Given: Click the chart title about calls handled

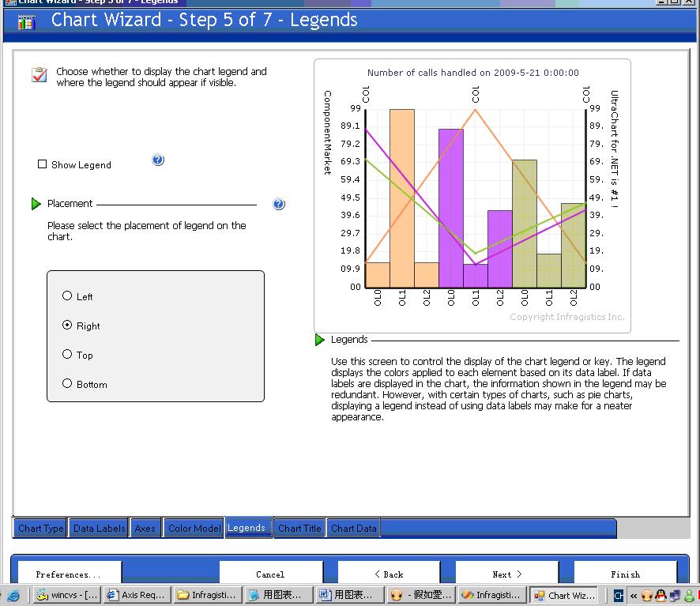Looking at the screenshot, I should (x=472, y=73).
